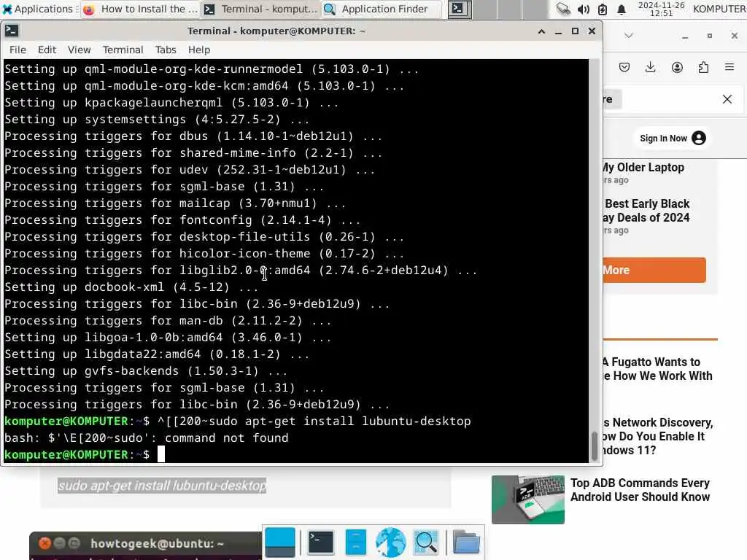Click the highlighted 'sudo apt-get install lubuntu-desktop' text

(162, 486)
